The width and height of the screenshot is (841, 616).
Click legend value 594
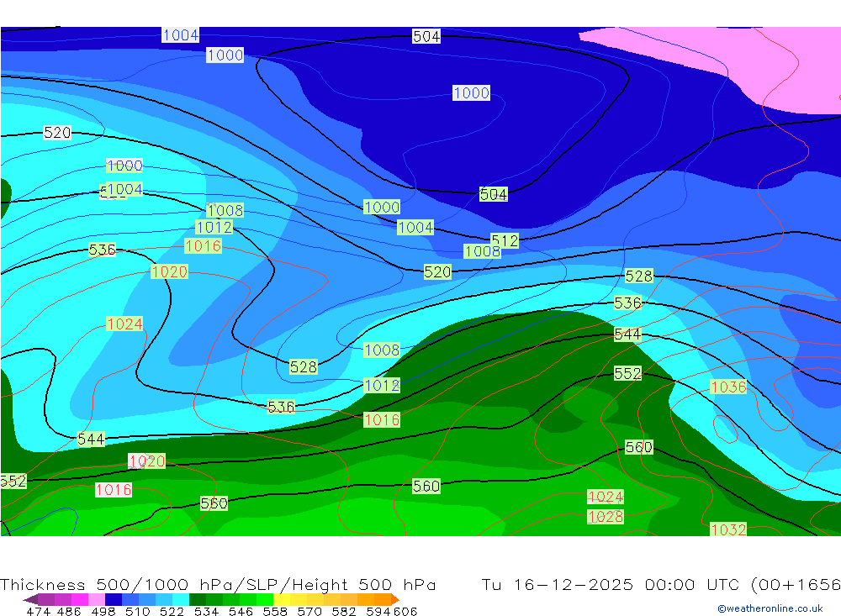(378, 612)
